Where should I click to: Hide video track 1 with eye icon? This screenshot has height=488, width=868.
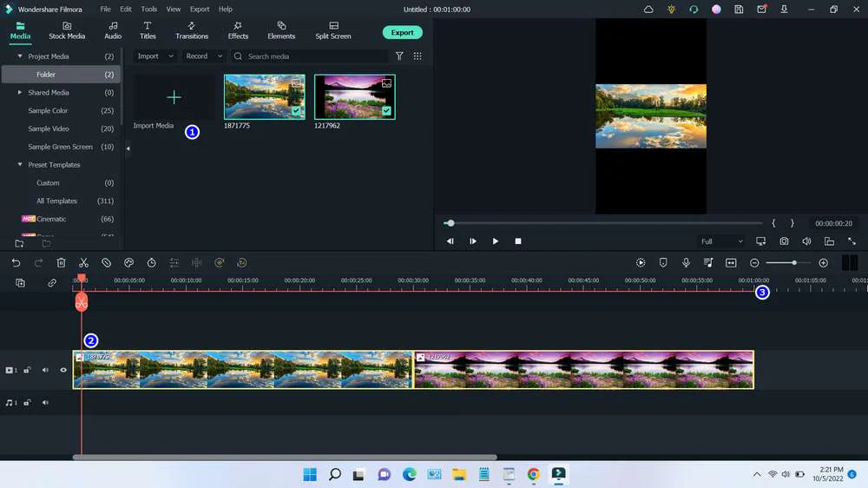(x=63, y=370)
